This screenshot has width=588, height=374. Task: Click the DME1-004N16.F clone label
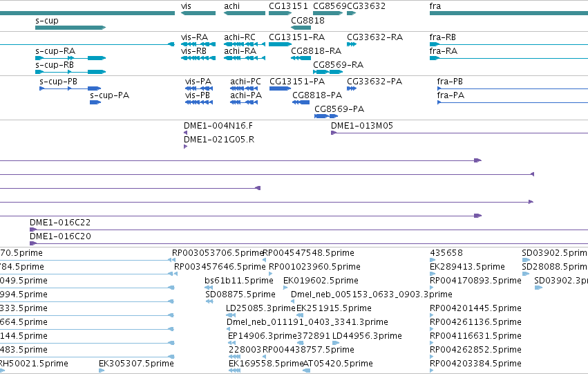[x=218, y=126]
